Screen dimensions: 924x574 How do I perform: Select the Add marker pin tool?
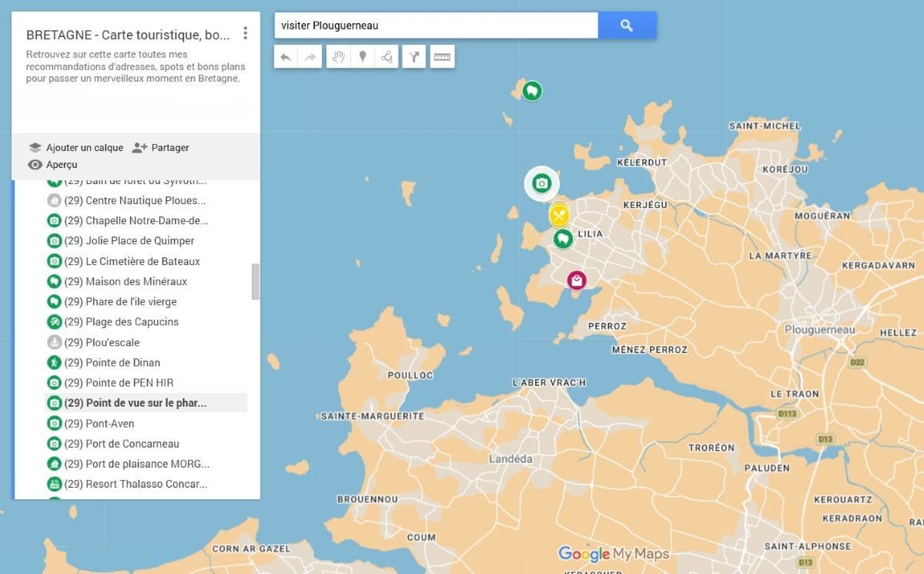[x=362, y=57]
